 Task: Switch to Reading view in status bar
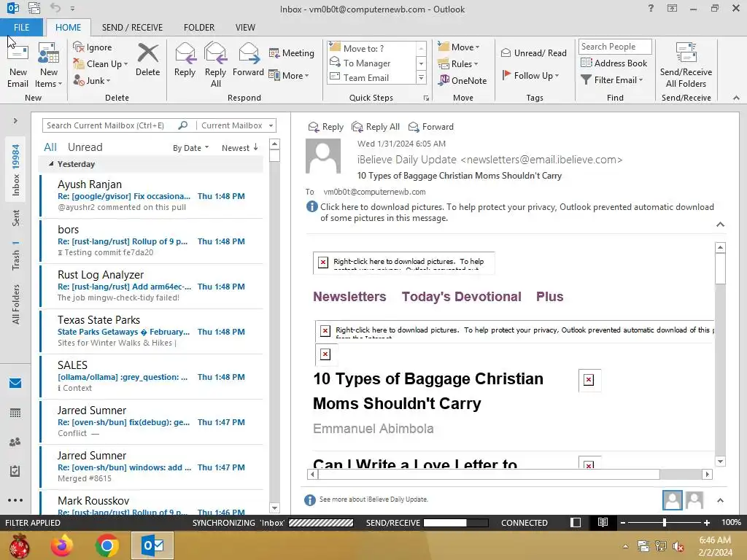point(603,522)
